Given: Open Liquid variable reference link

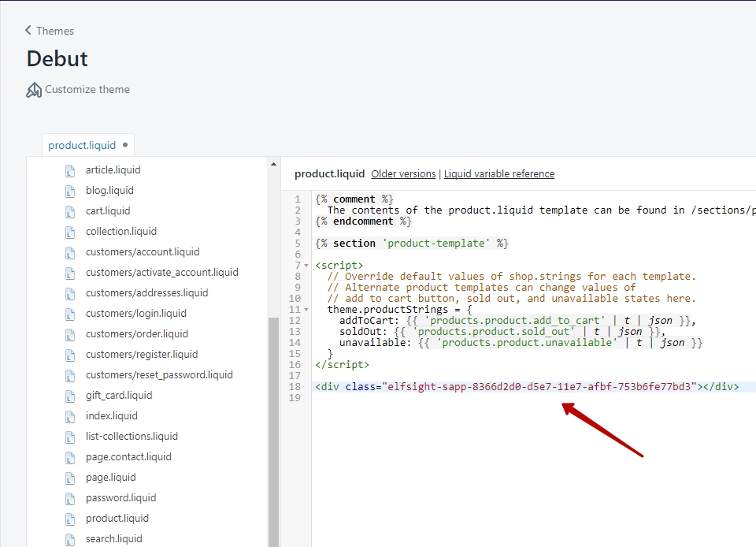Looking at the screenshot, I should (x=499, y=173).
